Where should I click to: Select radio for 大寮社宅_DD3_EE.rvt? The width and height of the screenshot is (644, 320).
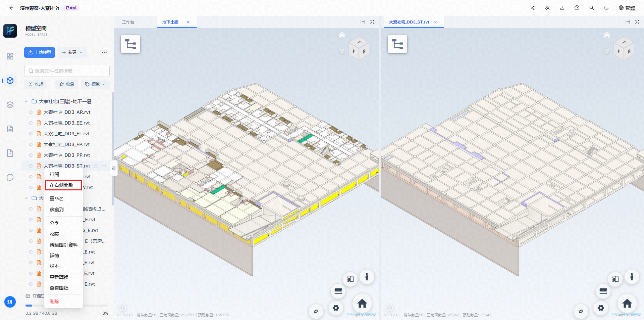click(x=31, y=123)
